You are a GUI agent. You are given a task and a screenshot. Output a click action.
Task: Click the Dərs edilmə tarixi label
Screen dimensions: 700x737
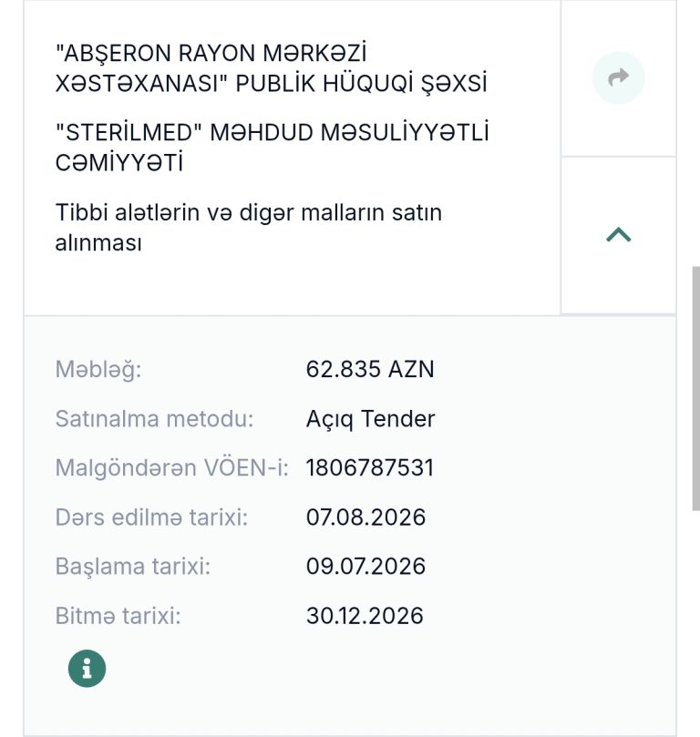(x=151, y=517)
